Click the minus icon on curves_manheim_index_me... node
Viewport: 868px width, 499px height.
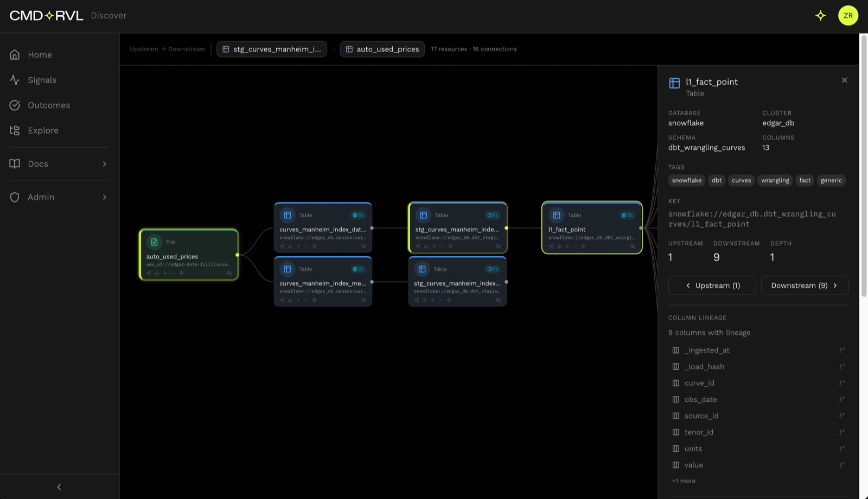pos(307,300)
